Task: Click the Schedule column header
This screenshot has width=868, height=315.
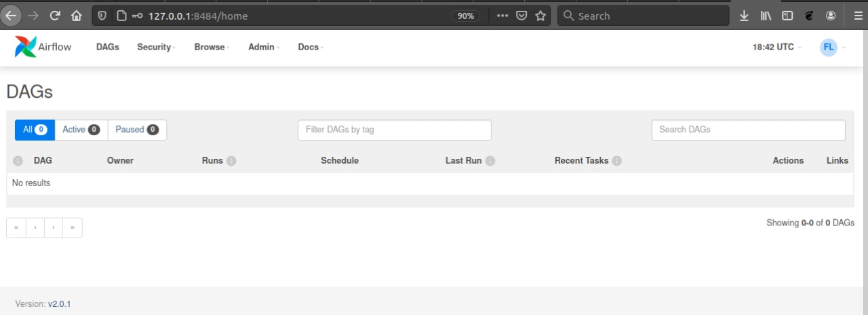Action: 340,161
